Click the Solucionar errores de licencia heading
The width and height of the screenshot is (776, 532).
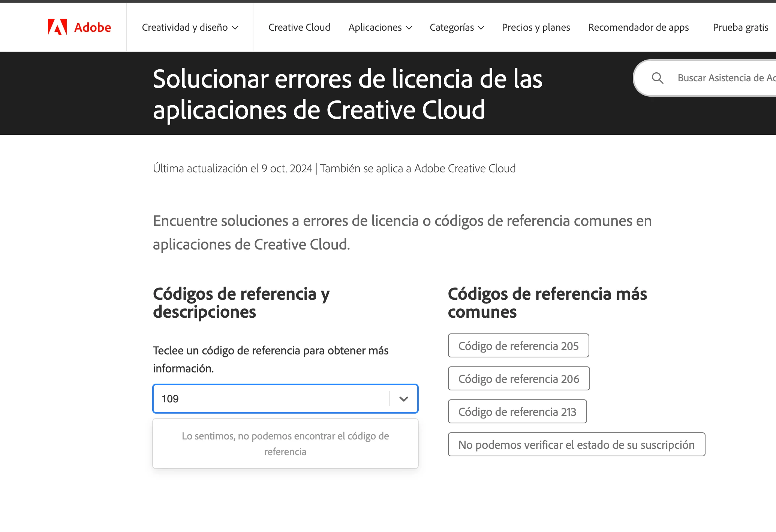347,94
